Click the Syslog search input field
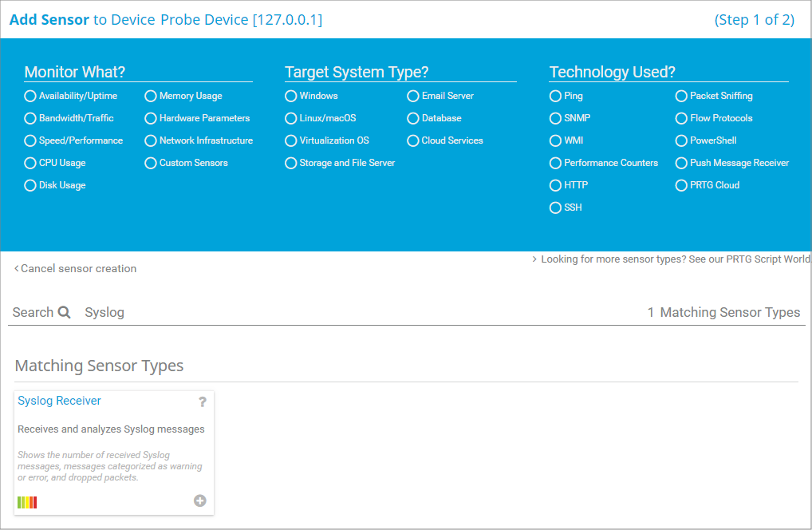 [x=319, y=313]
